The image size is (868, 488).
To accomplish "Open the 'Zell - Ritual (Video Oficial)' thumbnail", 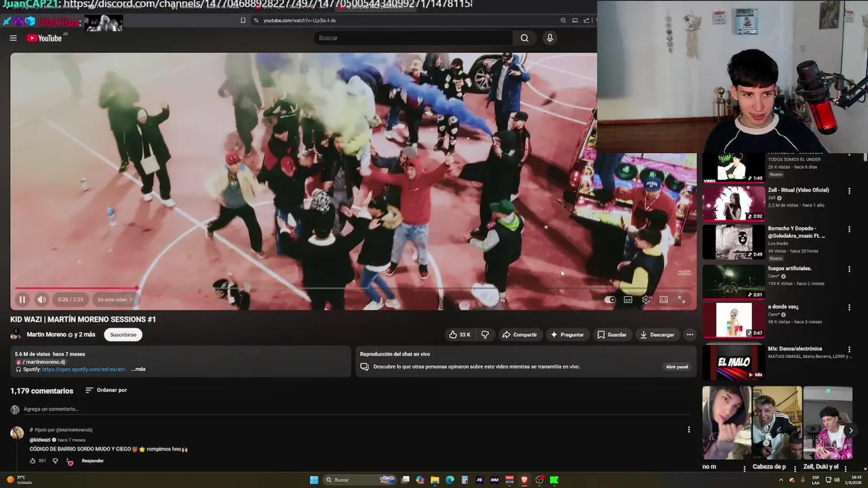I will tap(734, 203).
